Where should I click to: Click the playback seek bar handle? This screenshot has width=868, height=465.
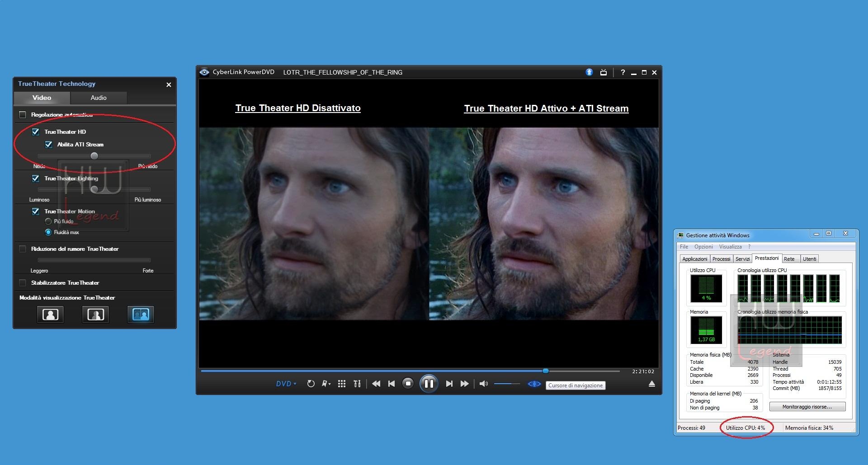(546, 371)
